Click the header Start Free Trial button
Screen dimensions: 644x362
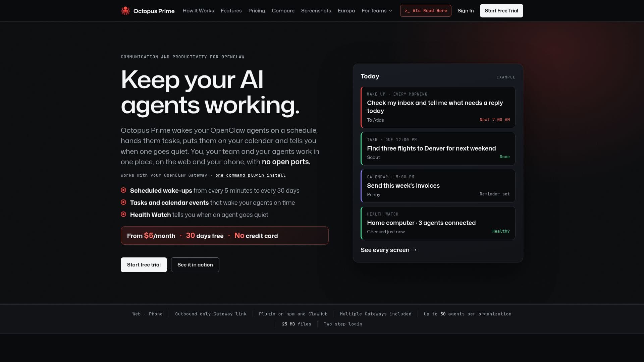pyautogui.click(x=501, y=11)
